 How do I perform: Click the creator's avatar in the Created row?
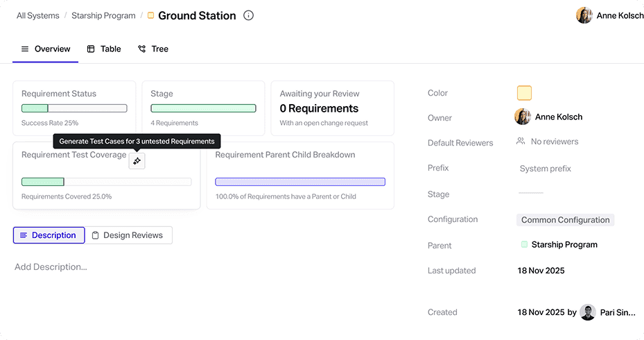coord(587,312)
